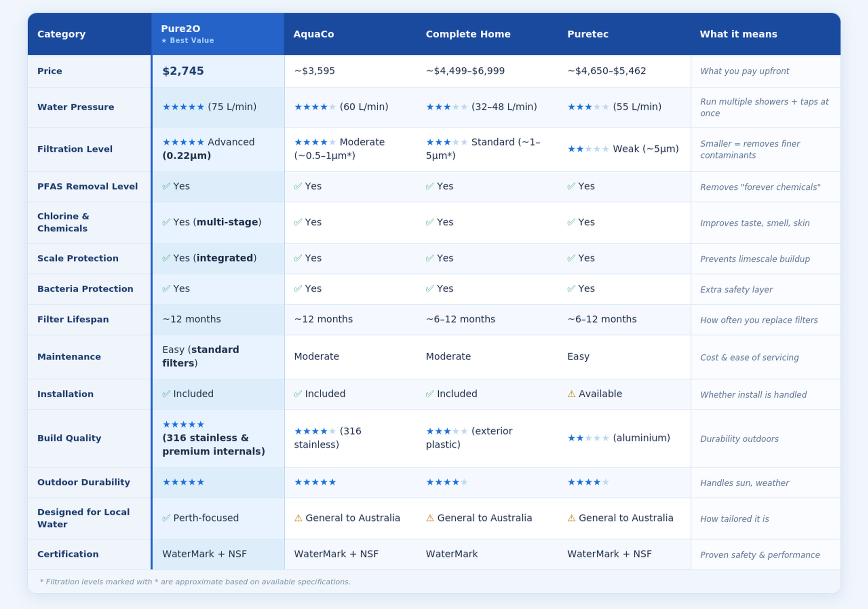Click AquaCo's Bacteria Protection checkmark
Viewport: 868px width, 609px height.
[298, 289]
